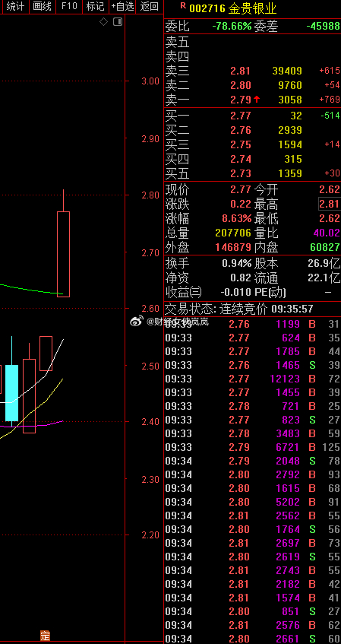Click the 返回 back button
This screenshot has height=644, width=341.
[150, 6]
